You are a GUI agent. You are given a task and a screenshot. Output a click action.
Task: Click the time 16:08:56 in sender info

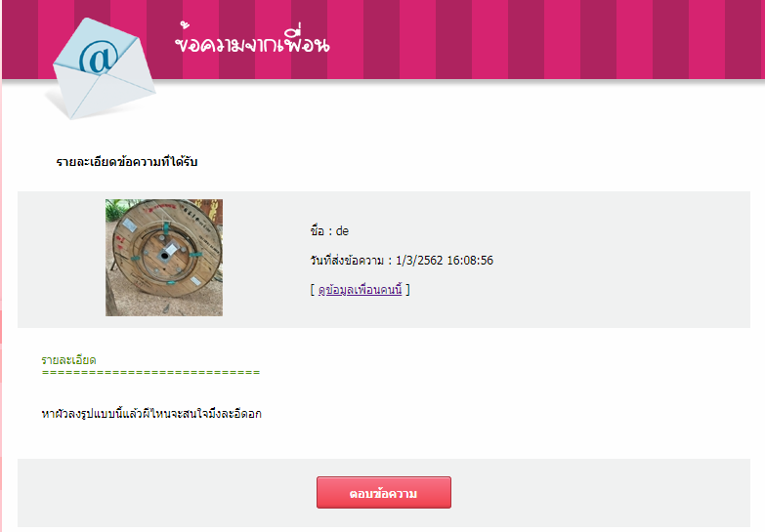pyautogui.click(x=470, y=261)
